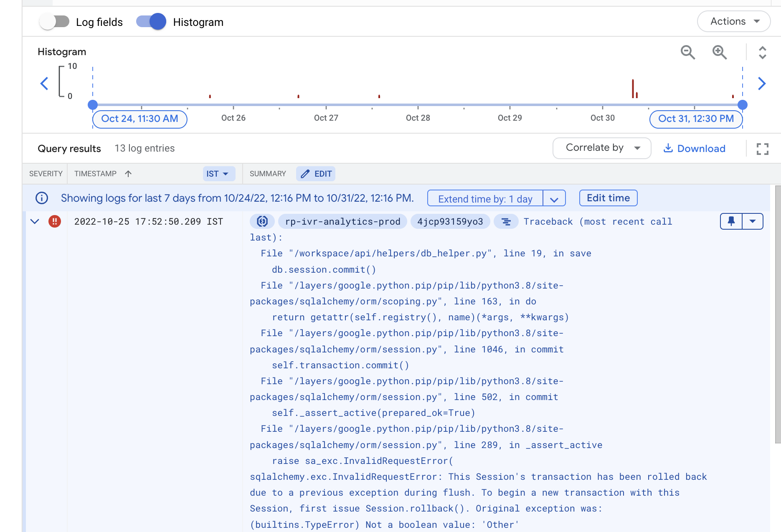Sort by the TIMESTAMP column
The width and height of the screenshot is (781, 532).
pyautogui.click(x=103, y=174)
